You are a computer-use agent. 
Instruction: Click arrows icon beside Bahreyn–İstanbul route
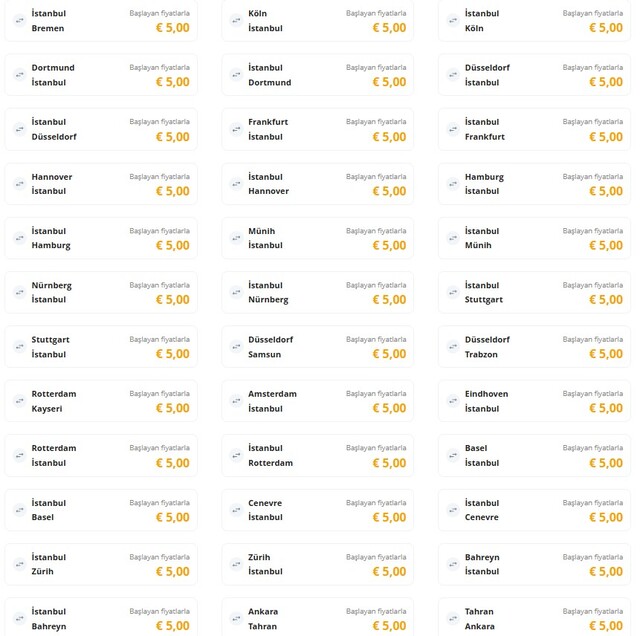pos(453,563)
